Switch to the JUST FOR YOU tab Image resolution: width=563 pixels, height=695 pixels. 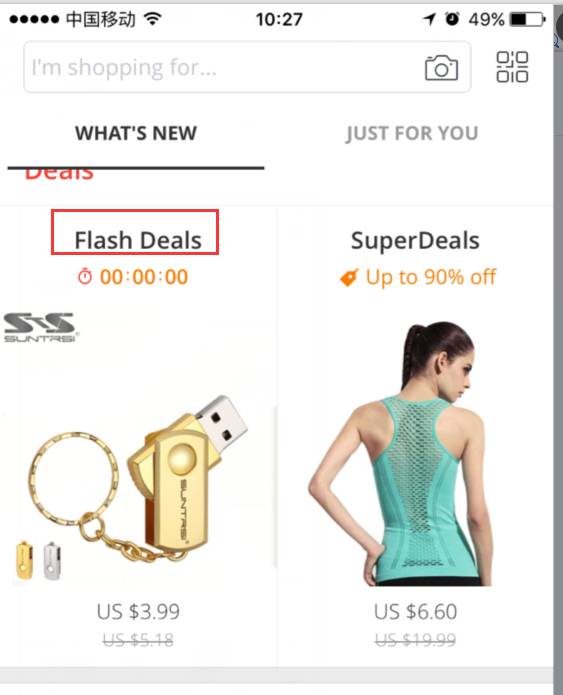(x=412, y=133)
